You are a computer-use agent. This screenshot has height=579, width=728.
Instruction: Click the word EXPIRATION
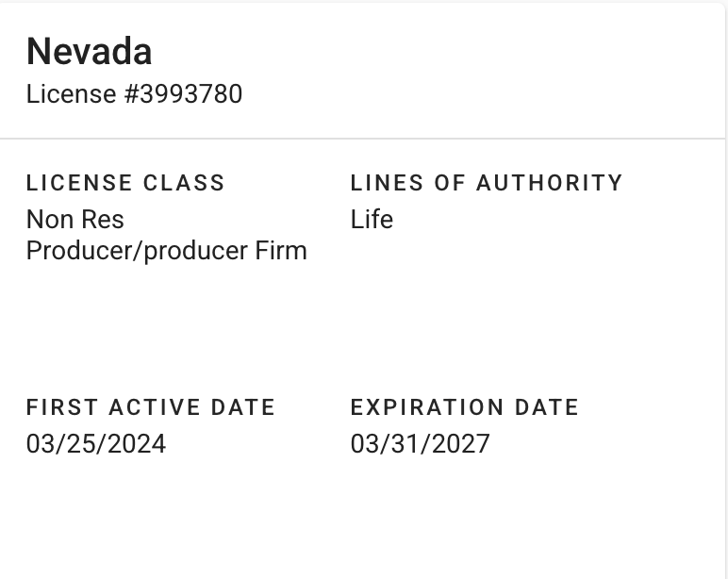(428, 407)
